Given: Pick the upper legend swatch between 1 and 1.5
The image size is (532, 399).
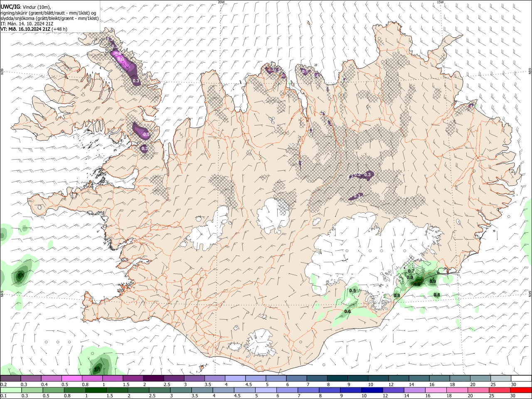Looking at the screenshot, I should (113, 378).
